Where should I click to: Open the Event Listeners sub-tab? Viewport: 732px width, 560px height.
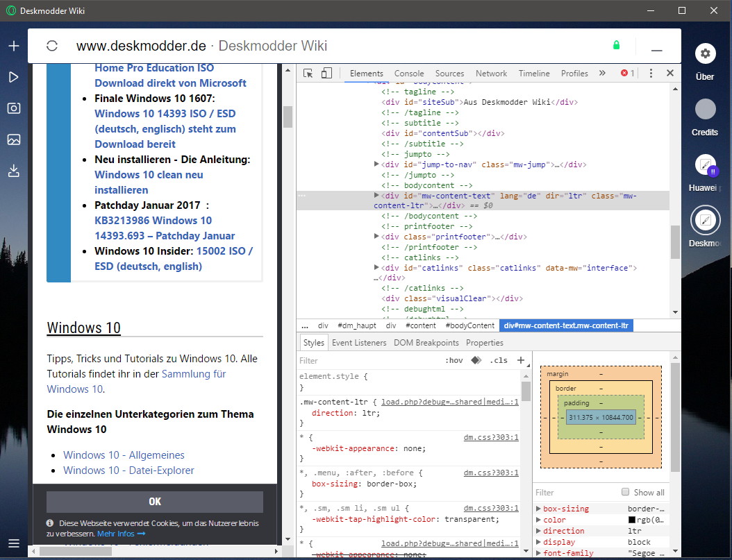click(359, 343)
